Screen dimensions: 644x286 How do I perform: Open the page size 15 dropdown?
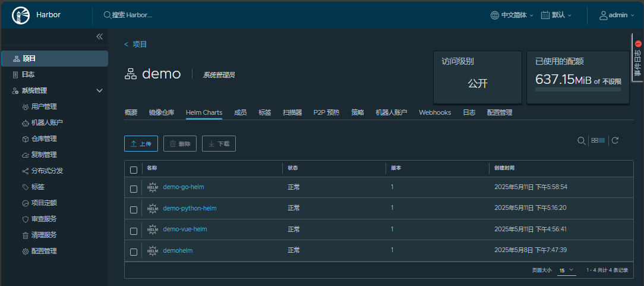coord(567,271)
